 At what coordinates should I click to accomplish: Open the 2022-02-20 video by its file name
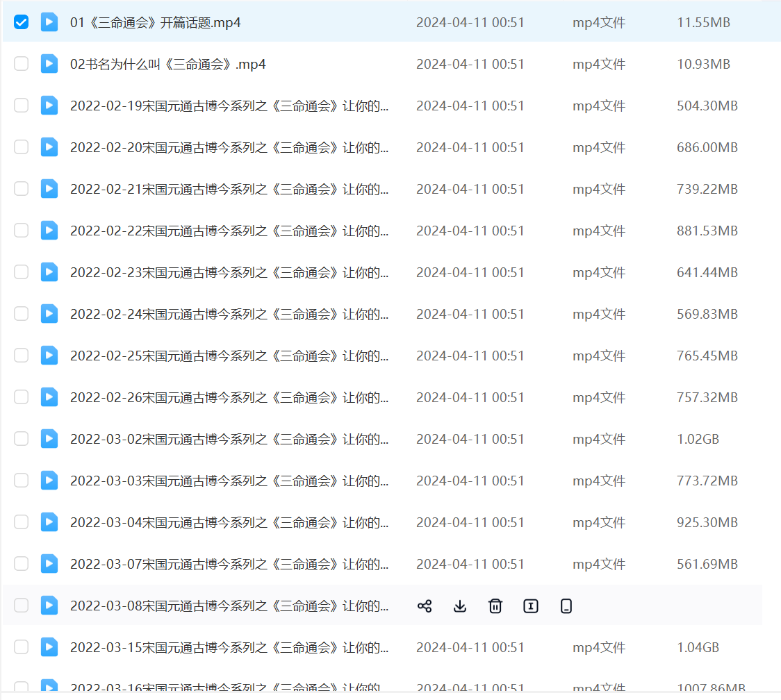point(229,147)
